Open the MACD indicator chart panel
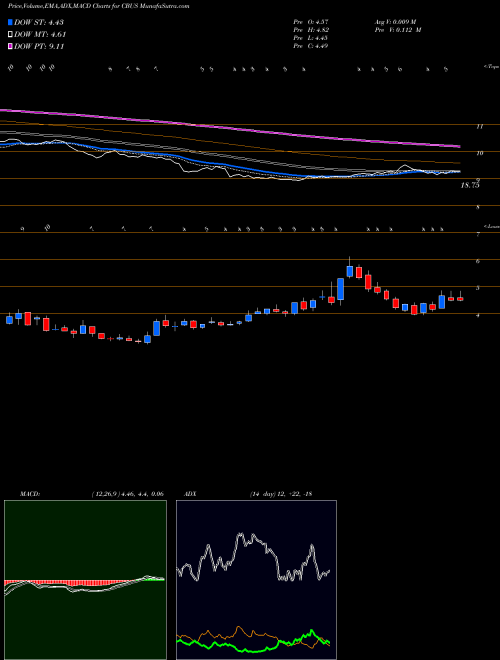The image size is (500, 660). [85, 580]
